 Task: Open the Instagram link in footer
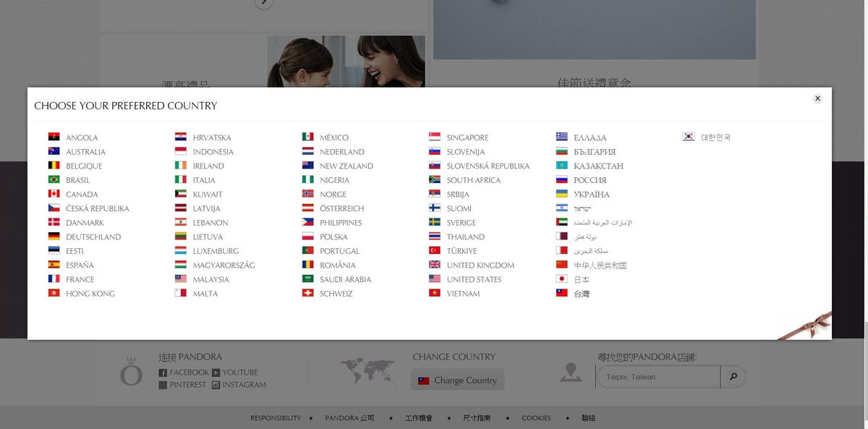tap(244, 385)
